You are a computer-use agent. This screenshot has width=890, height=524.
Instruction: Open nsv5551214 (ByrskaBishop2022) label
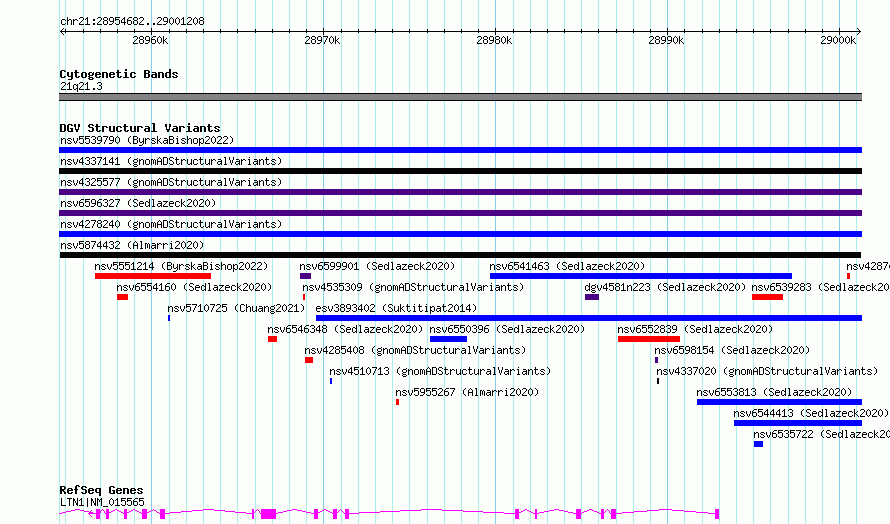(181, 266)
